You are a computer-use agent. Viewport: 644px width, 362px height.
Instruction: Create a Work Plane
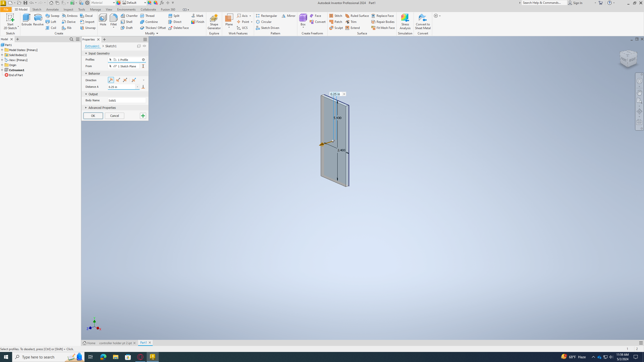[x=229, y=20]
